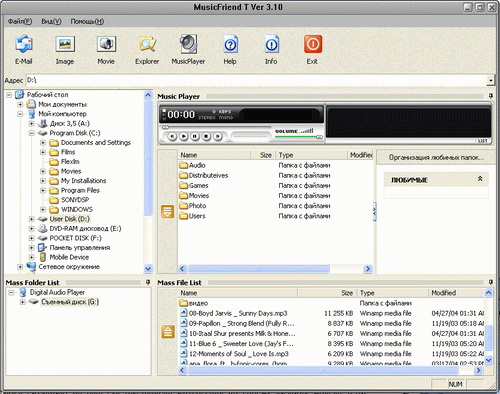The width and height of the screenshot is (500, 394).
Task: Toggle the pin on Mass Folder List panel
Action: [148, 282]
